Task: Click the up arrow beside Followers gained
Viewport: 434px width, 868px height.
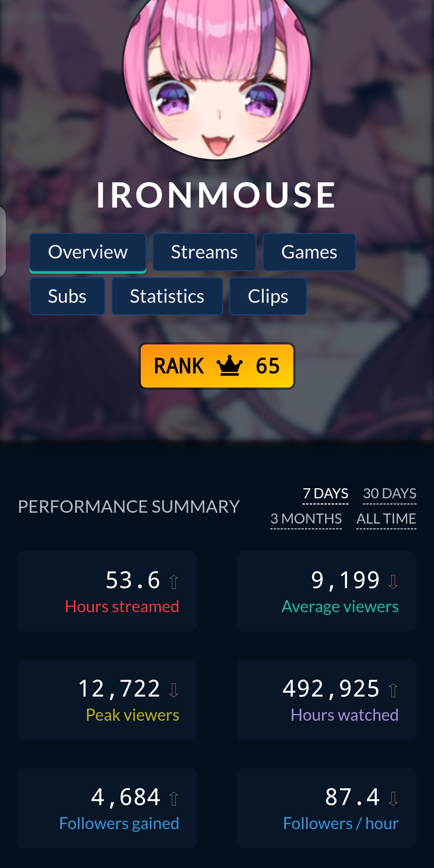Action: coord(173,798)
